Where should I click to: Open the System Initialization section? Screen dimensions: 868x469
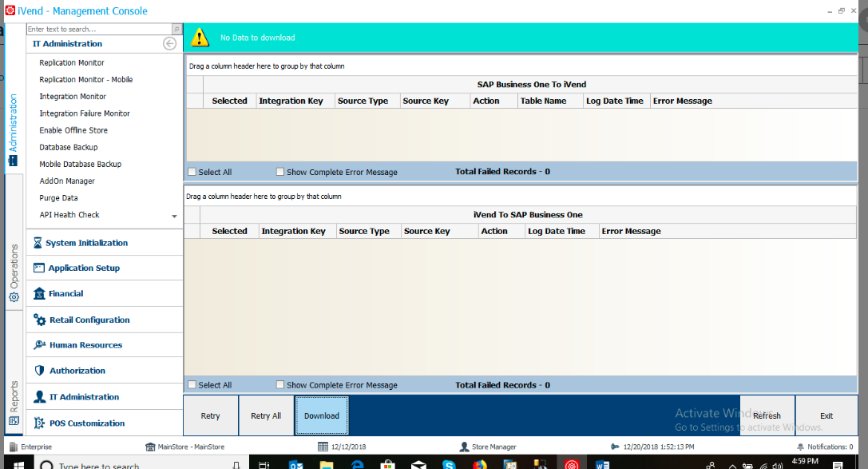tap(105, 243)
